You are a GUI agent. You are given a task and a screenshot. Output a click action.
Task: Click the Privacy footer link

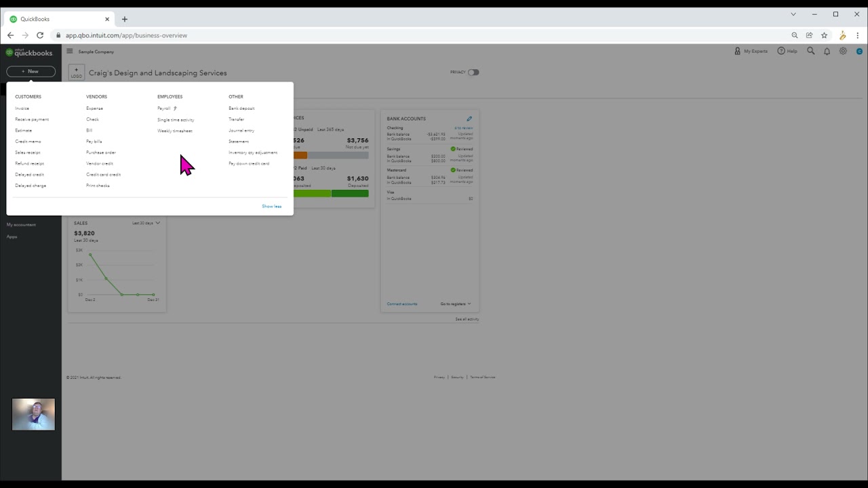[x=439, y=377]
